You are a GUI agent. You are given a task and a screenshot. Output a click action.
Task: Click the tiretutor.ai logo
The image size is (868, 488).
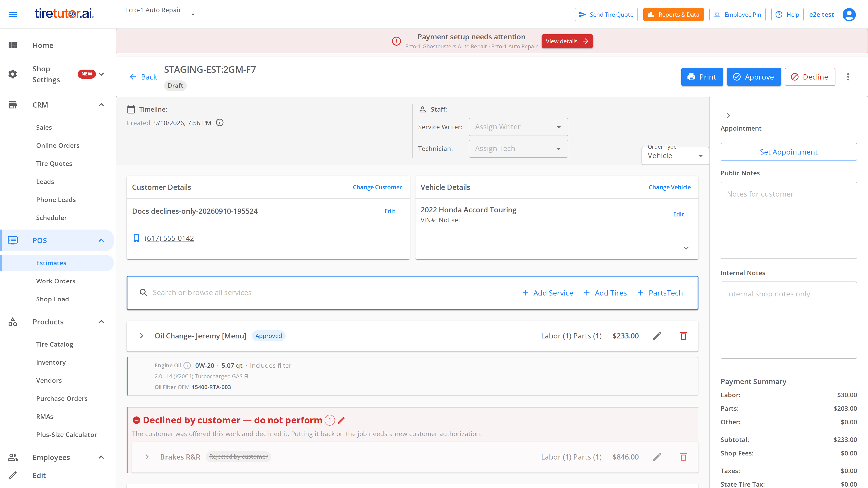64,14
